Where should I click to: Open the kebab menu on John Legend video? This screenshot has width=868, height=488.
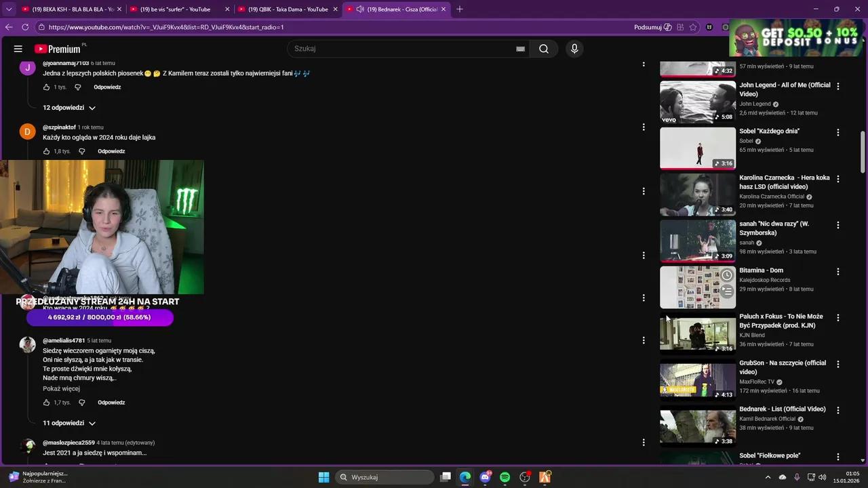click(x=838, y=86)
